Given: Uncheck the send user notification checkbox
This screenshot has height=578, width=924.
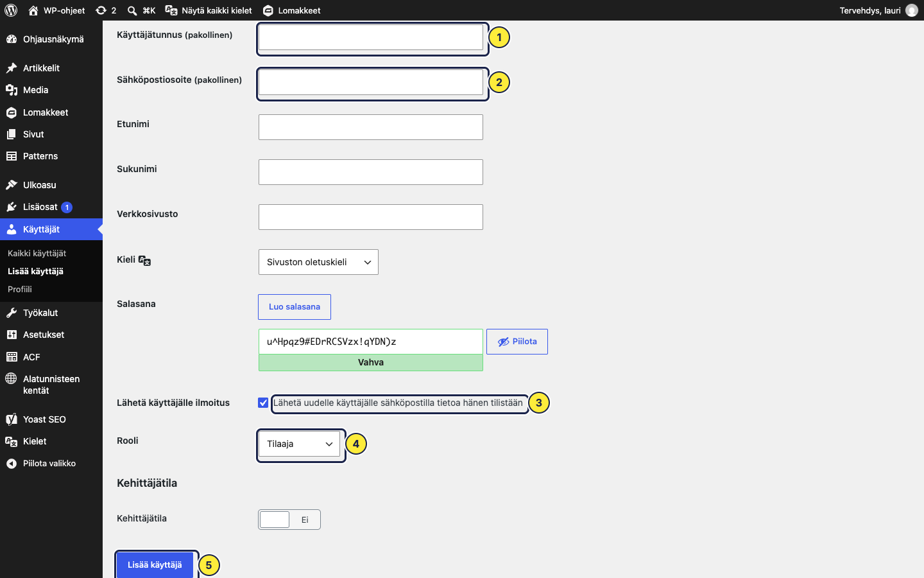Looking at the screenshot, I should point(263,403).
